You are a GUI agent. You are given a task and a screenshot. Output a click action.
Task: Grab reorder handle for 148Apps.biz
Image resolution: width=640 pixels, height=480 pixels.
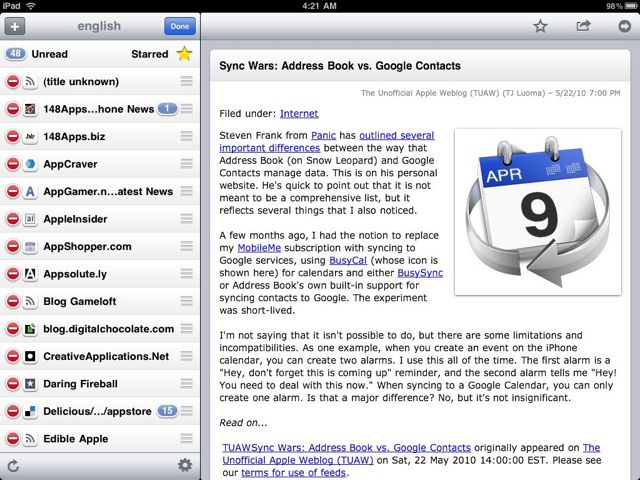(x=187, y=136)
